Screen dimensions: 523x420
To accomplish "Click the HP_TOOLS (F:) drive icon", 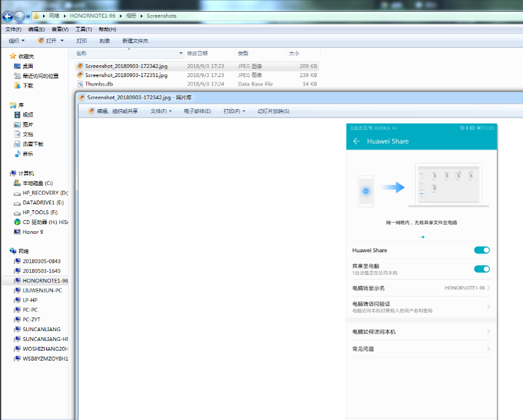I will pyautogui.click(x=18, y=212).
